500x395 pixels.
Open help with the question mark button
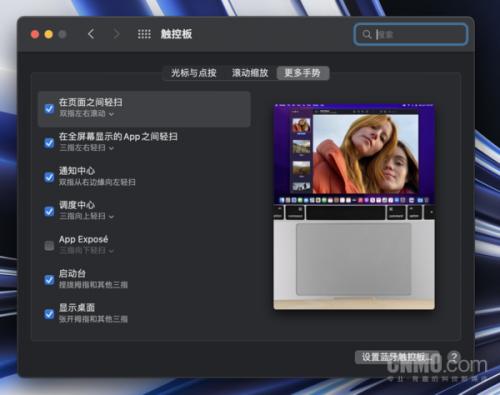[x=454, y=357]
